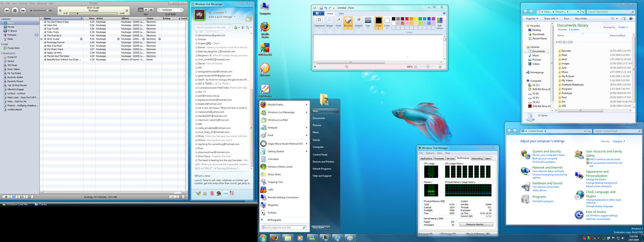644x242 pixels.
Task: Open View by Category dropdown in Control Panel
Action: click(619, 142)
